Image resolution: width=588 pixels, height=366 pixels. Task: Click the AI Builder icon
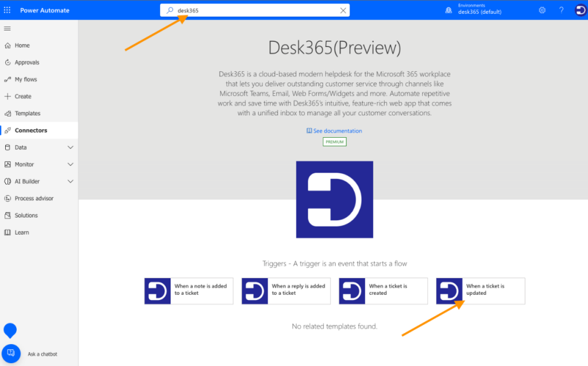point(7,181)
